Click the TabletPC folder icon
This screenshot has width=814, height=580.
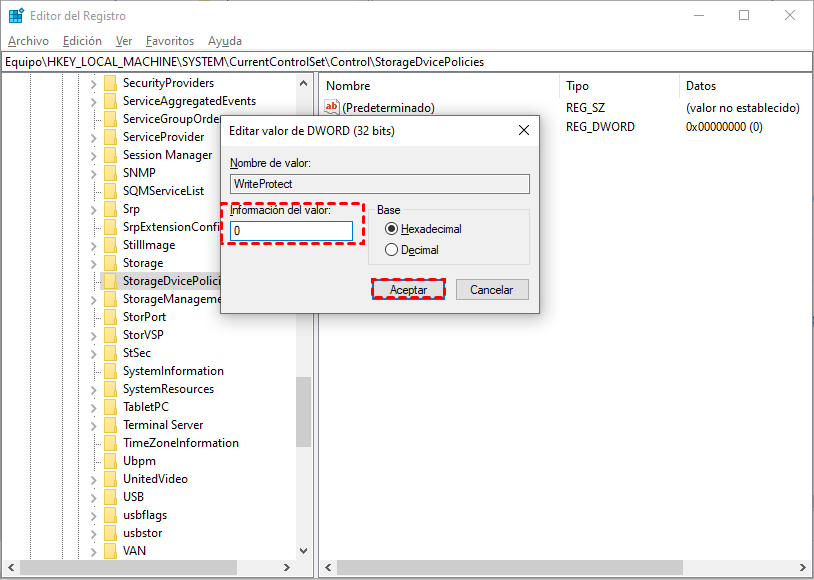point(110,407)
